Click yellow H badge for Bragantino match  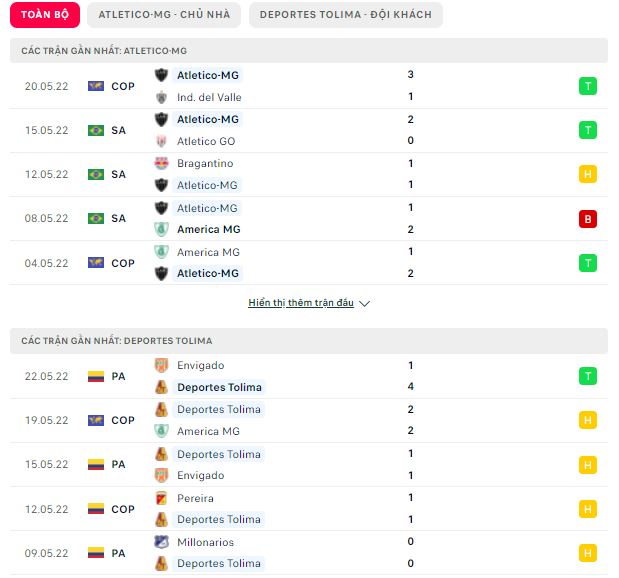point(588,174)
